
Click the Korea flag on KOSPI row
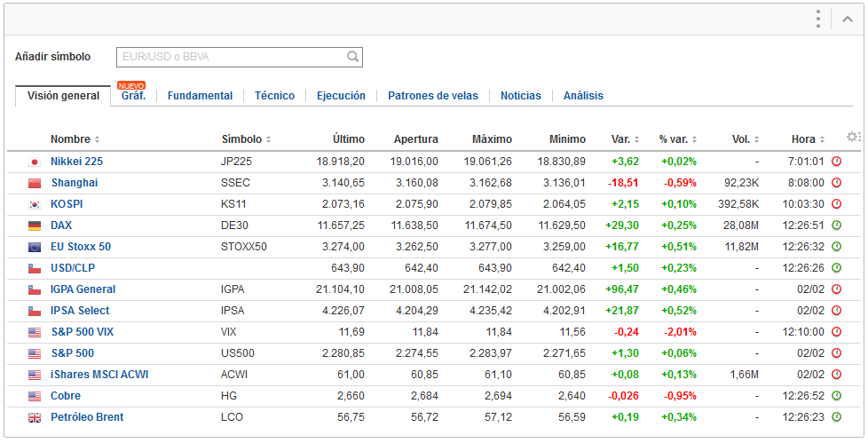click(x=35, y=205)
